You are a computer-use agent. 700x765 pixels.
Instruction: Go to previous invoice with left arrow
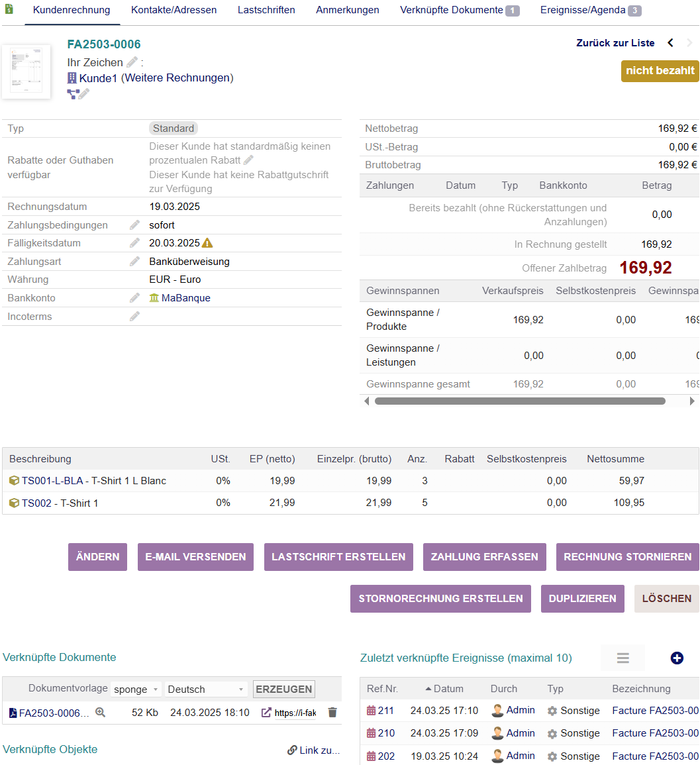click(x=670, y=43)
